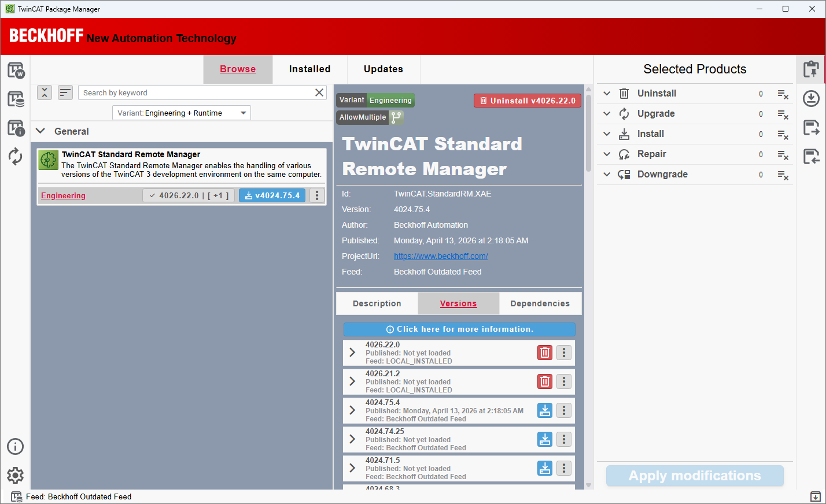
Task: Click the export configuration icon on the right sidebar
Action: click(811, 128)
